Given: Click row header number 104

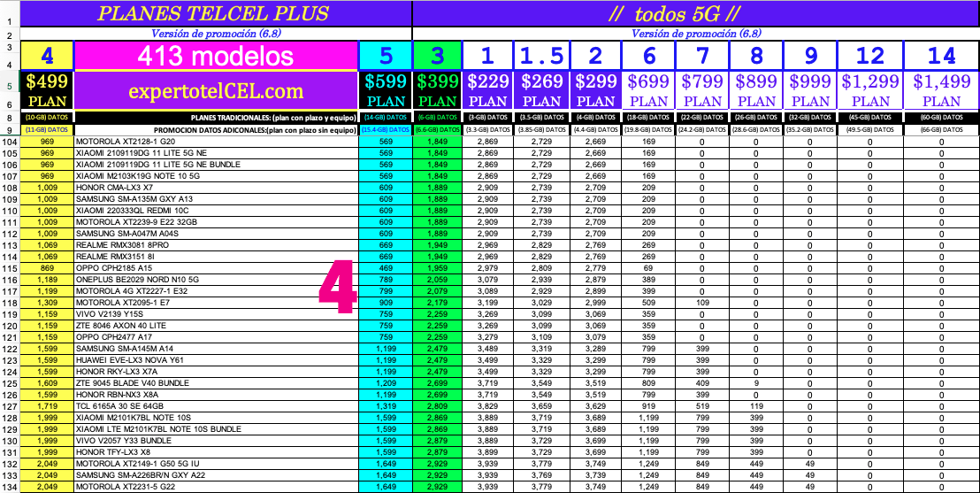Looking at the screenshot, I should click(x=10, y=142).
